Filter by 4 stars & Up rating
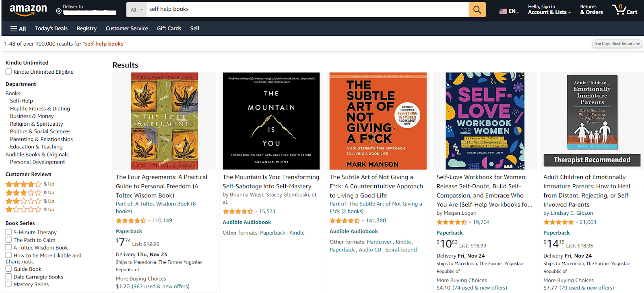Screen dimensions: 644x293 pos(23,184)
